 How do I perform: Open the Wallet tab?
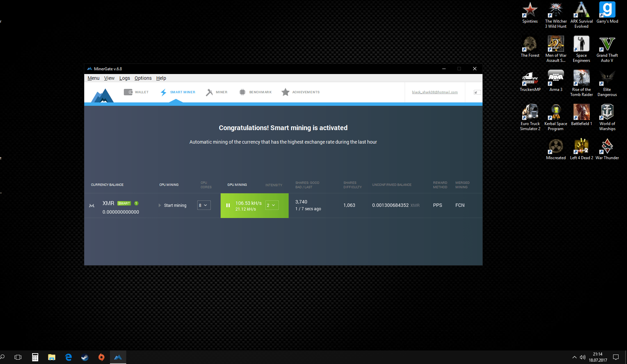click(x=136, y=92)
